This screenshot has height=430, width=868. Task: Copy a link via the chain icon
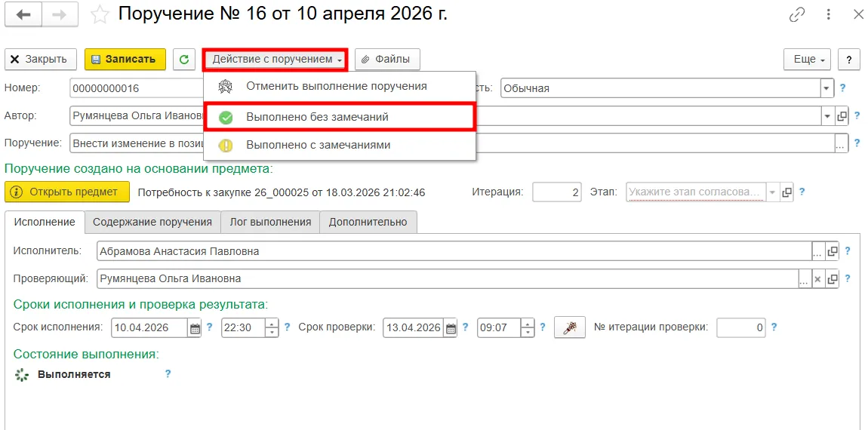796,16
